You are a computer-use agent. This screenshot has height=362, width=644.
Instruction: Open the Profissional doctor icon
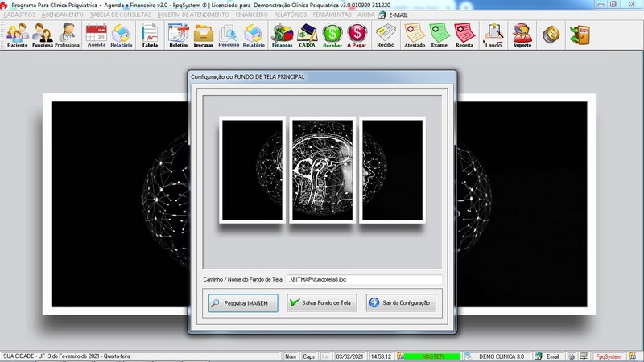tap(67, 35)
